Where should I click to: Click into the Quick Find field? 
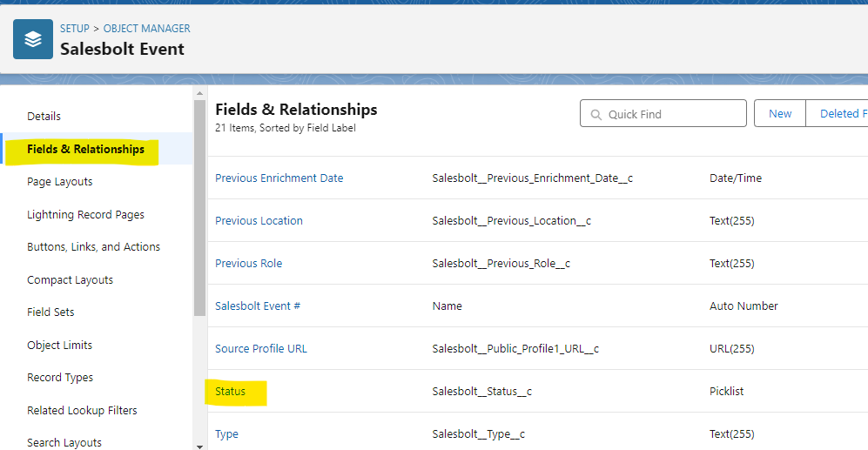click(663, 113)
